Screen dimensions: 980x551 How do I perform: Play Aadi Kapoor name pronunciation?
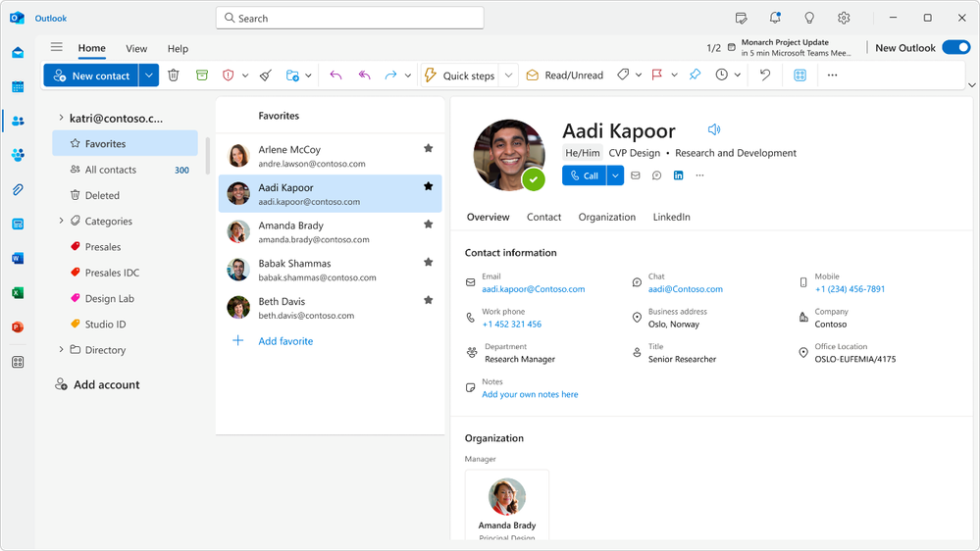coord(714,129)
